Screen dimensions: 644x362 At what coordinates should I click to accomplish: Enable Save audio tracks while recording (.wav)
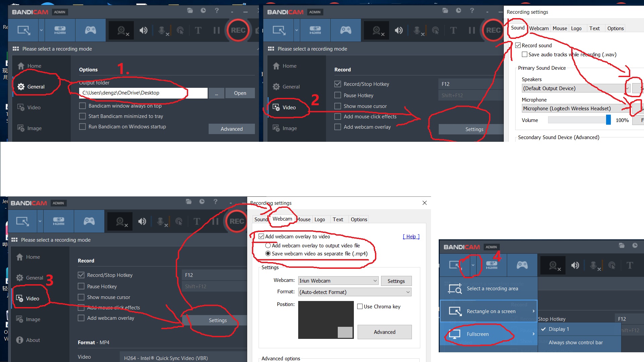[x=525, y=54]
